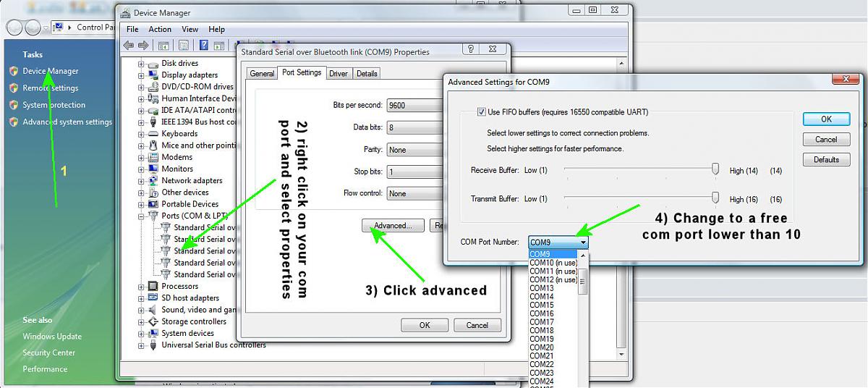Click the SD host adapters icon
868x388 pixels.
click(153, 298)
